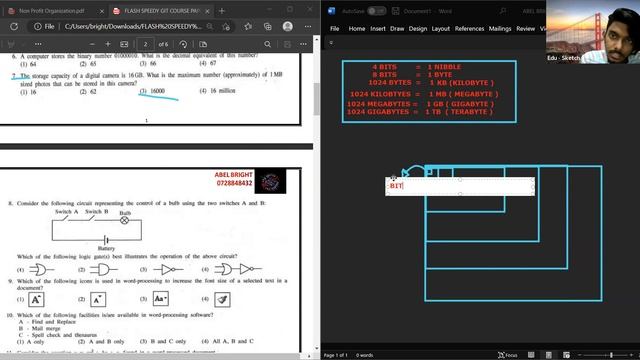The image size is (640, 360).
Task: Switch to the Insert ribbon tab
Action: pyautogui.click(x=378, y=29)
